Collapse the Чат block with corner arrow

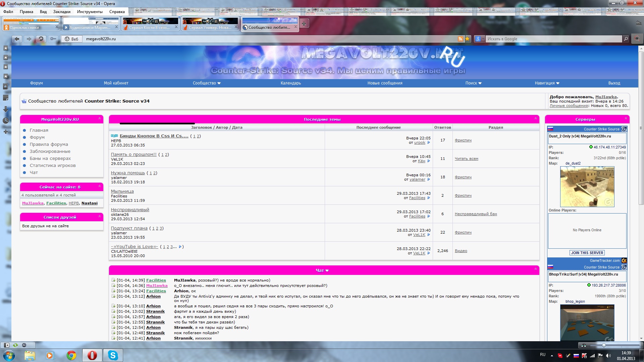tap(536, 269)
